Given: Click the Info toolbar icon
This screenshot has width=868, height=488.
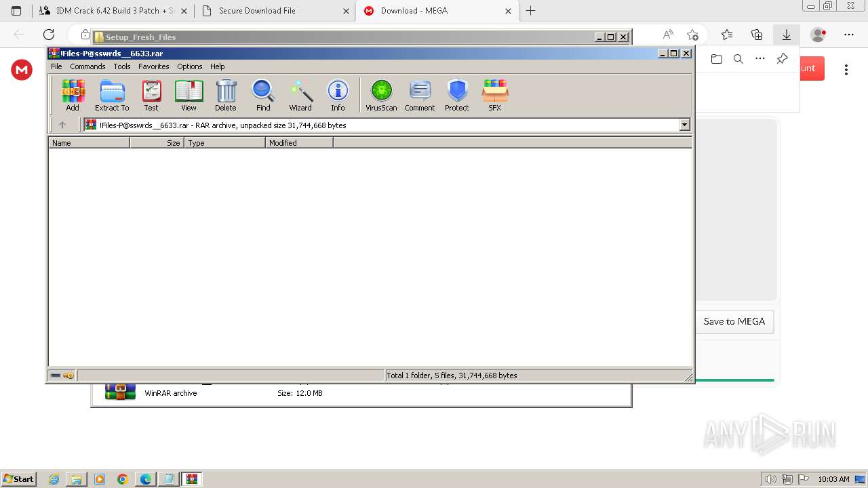Looking at the screenshot, I should [x=338, y=95].
